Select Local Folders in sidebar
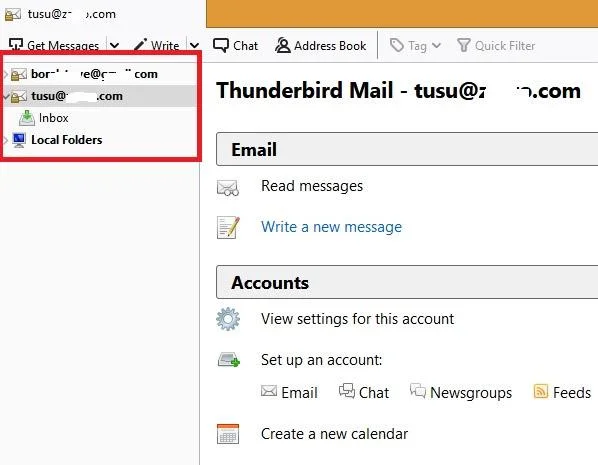Image resolution: width=598 pixels, height=465 pixels. point(66,140)
